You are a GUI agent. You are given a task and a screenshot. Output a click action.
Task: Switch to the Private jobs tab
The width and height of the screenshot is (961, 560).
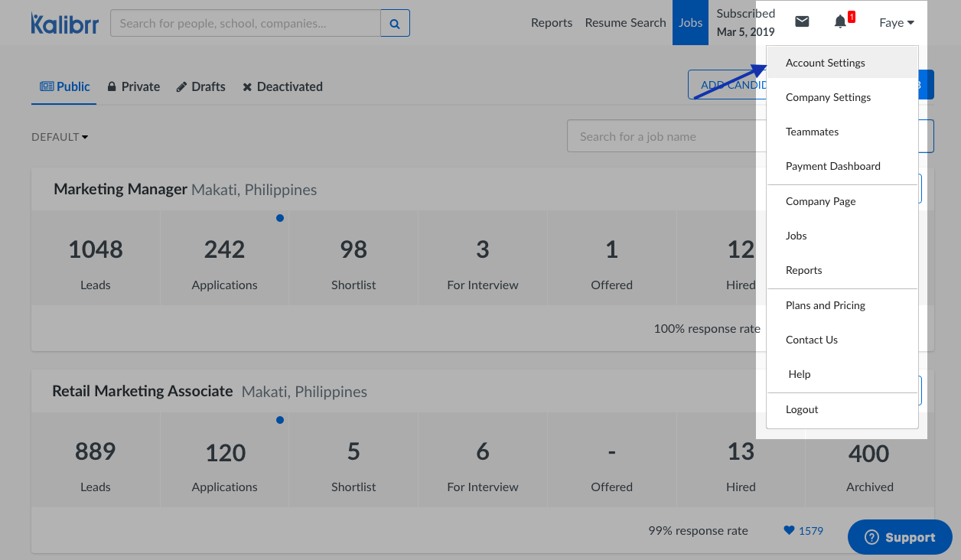click(x=134, y=86)
